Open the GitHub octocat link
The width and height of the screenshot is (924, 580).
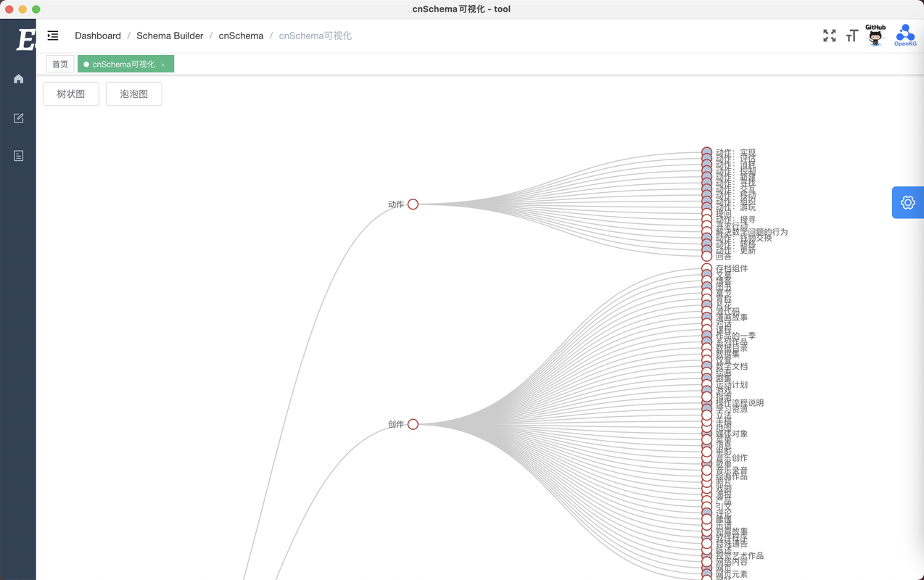875,35
